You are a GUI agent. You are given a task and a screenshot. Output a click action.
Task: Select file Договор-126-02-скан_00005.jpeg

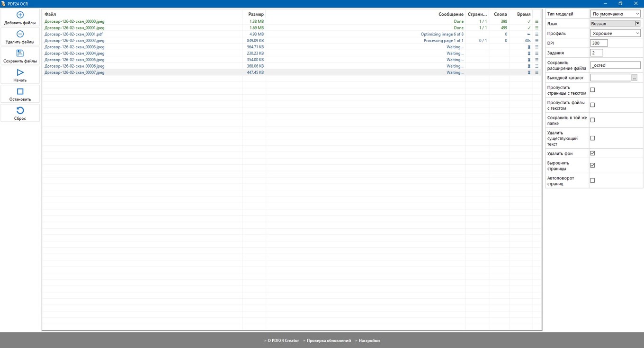point(74,60)
